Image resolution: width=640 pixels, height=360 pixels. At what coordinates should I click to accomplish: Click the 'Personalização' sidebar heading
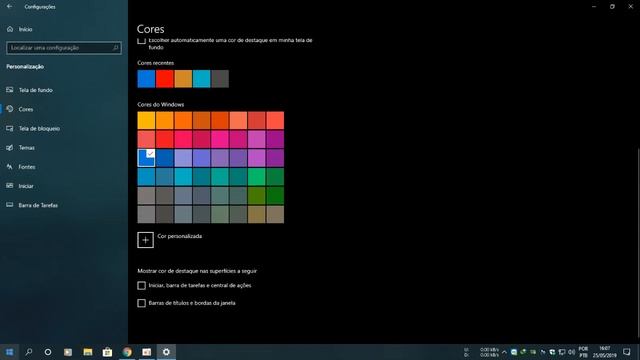(25, 67)
